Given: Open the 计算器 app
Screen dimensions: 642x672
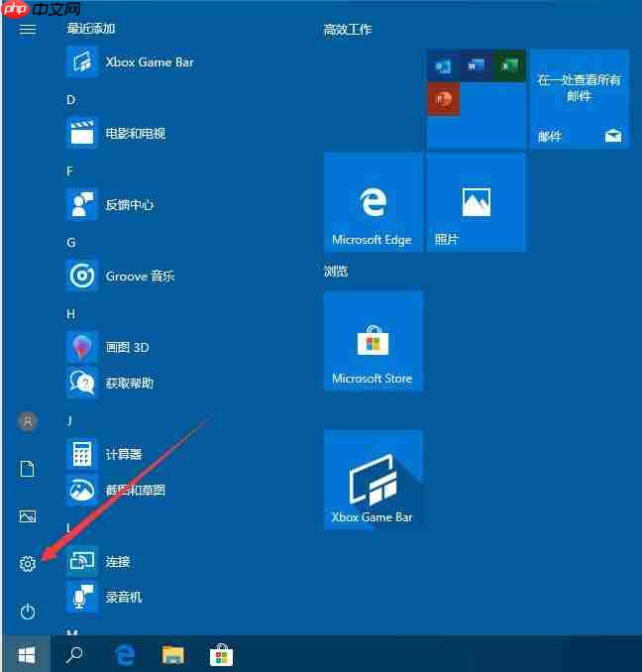Looking at the screenshot, I should coord(104,454).
